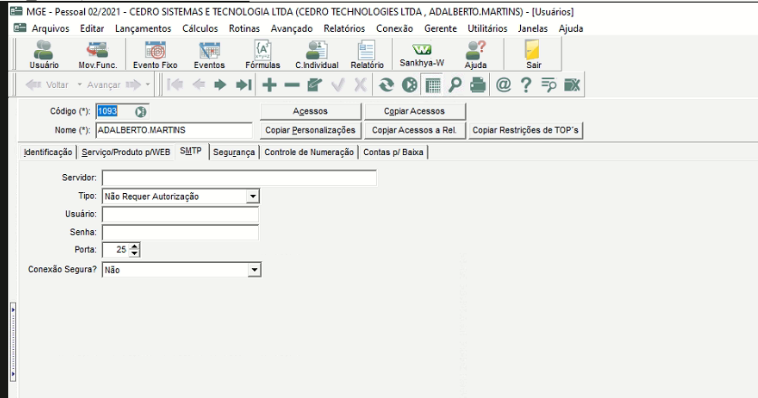Expand the Avançar history dropdown arrow

click(x=148, y=85)
